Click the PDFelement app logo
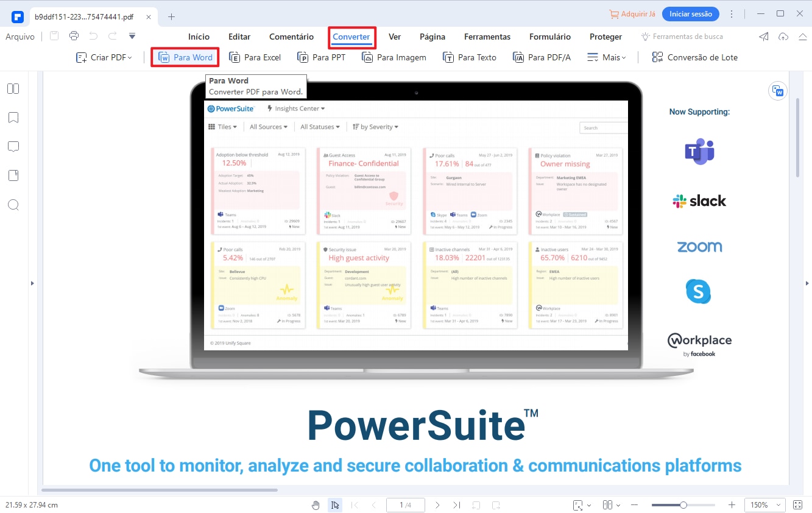 point(18,16)
